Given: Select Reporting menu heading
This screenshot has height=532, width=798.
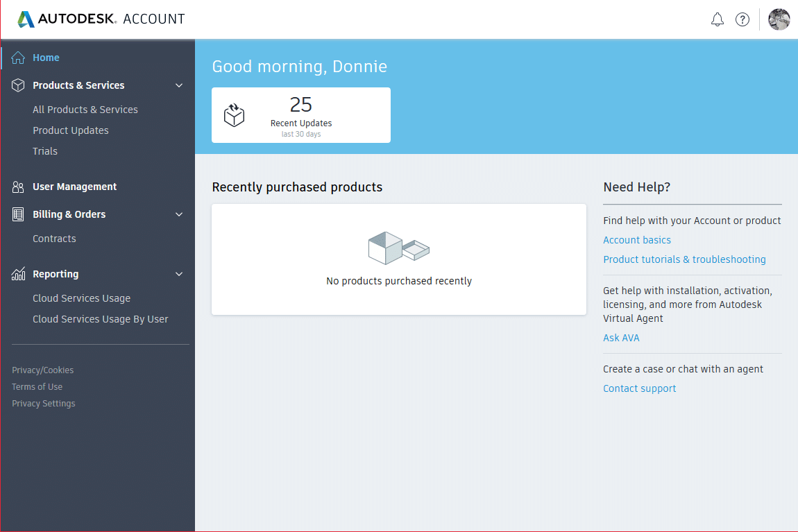Looking at the screenshot, I should [56, 273].
